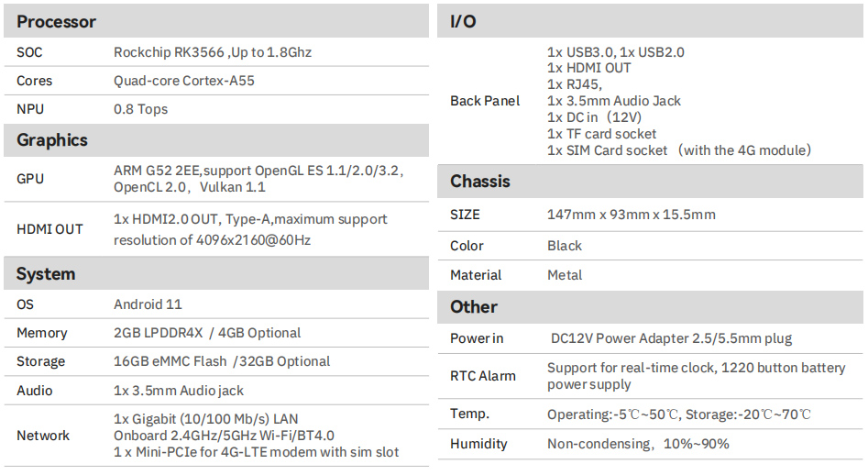Select the Rockchip RK3566 SOC value
Image resolution: width=868 pixels, height=475 pixels.
tap(213, 52)
